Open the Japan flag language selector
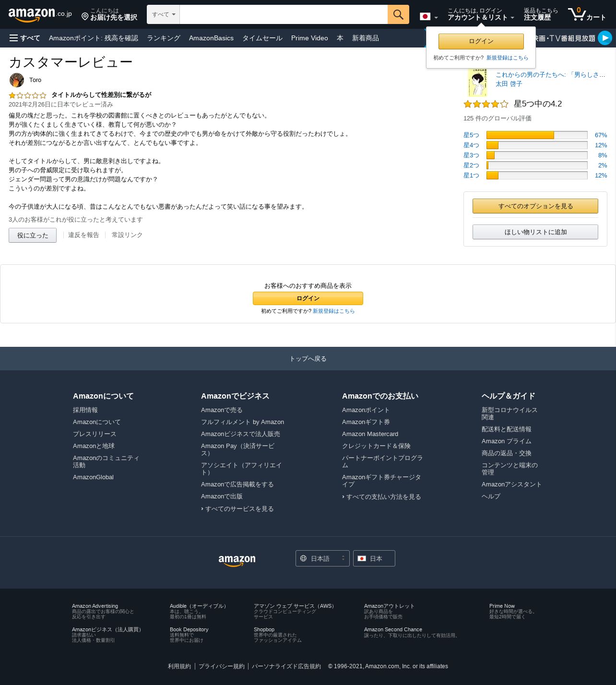Screen dimensions: 616x685 tap(429, 17)
